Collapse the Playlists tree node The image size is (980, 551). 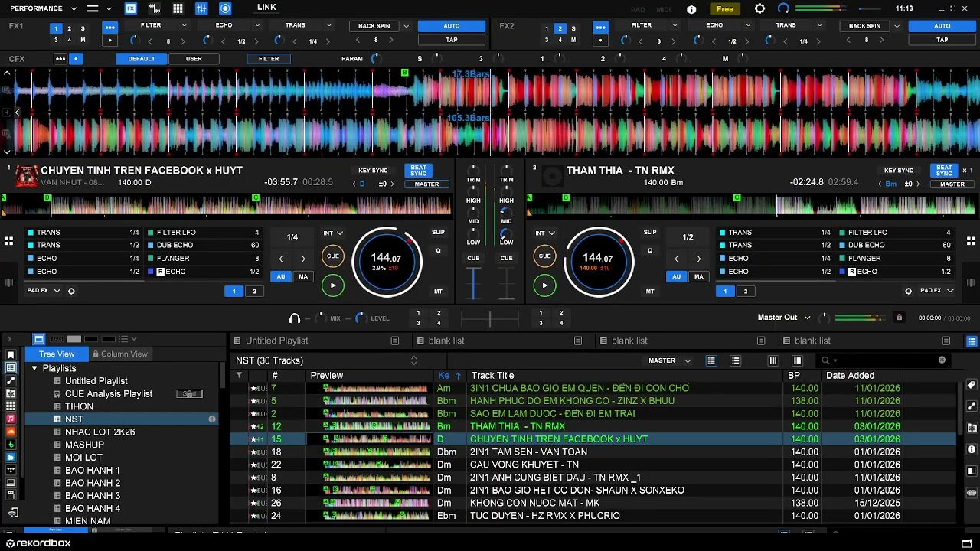[x=34, y=368]
